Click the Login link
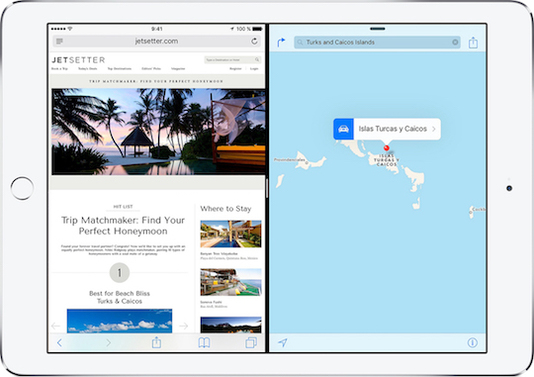Viewport: 534px width, 377px height. 254,69
